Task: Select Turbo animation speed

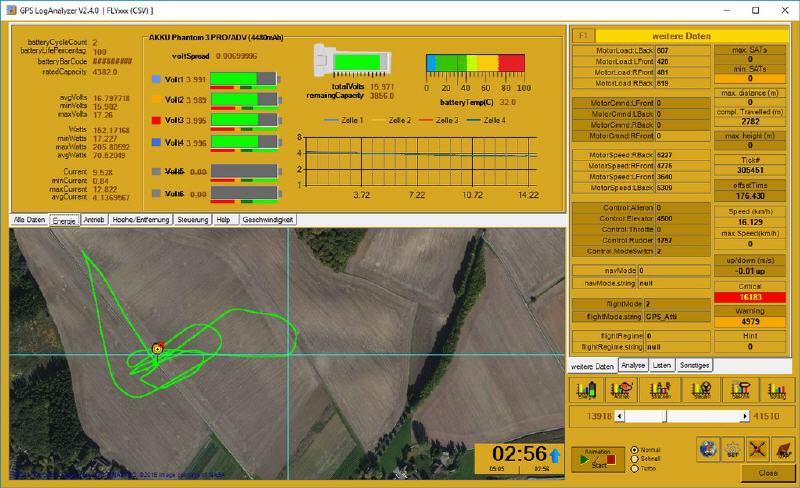Action: (635, 468)
